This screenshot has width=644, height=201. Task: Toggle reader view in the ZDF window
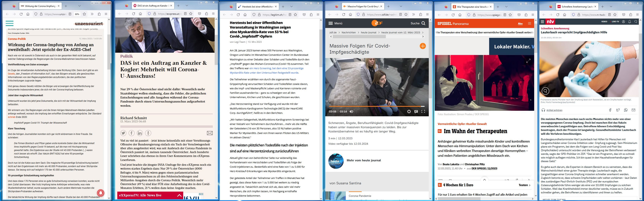401,15
